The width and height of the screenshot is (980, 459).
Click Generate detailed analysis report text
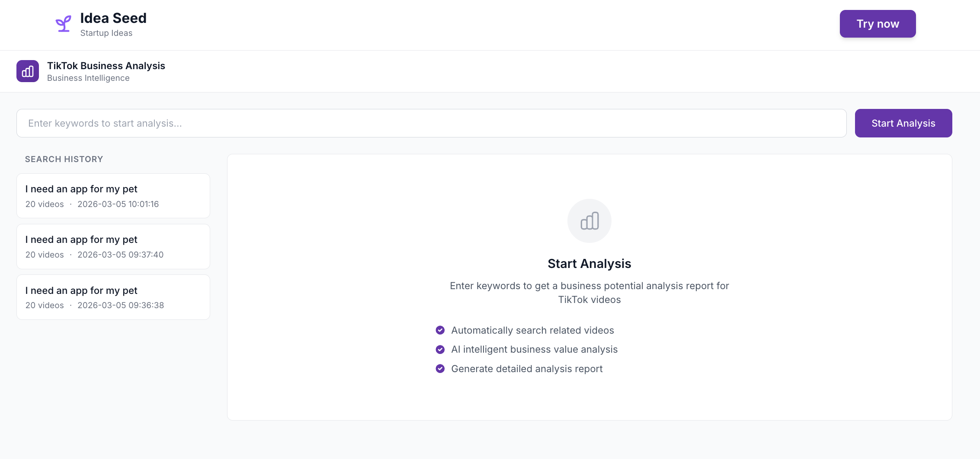click(527, 369)
